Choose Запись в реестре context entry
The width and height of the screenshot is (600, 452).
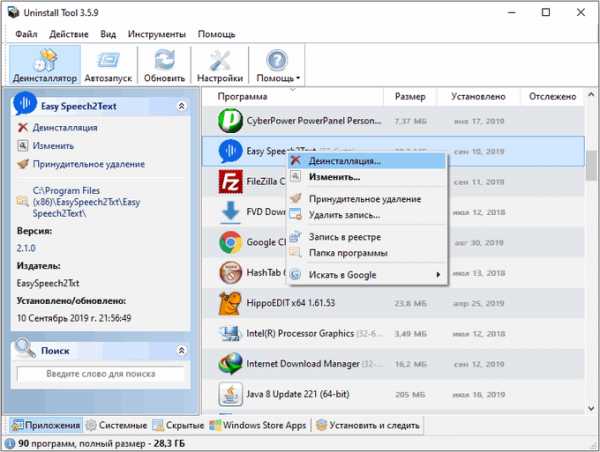pos(367,237)
